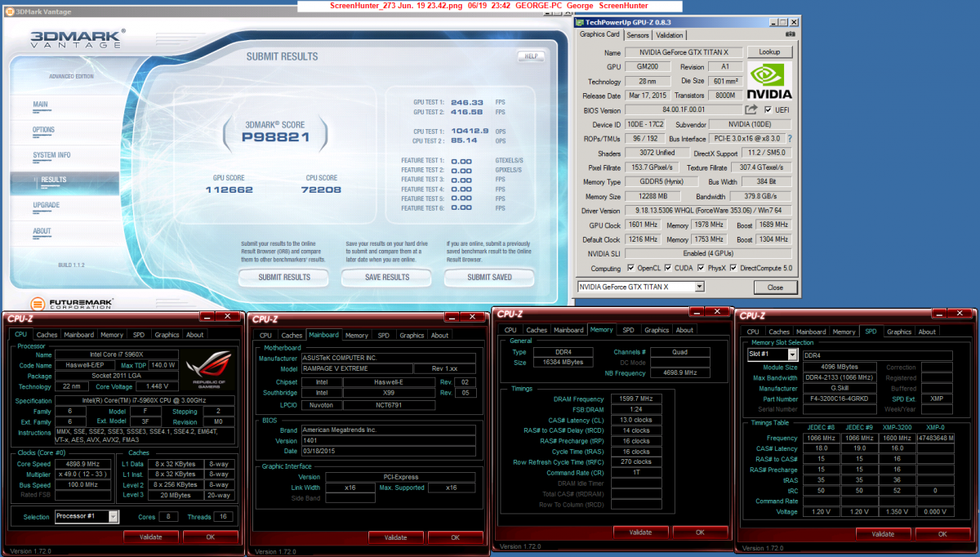
Task: Click the GPU Clock value 1601 MHz
Action: 642,225
